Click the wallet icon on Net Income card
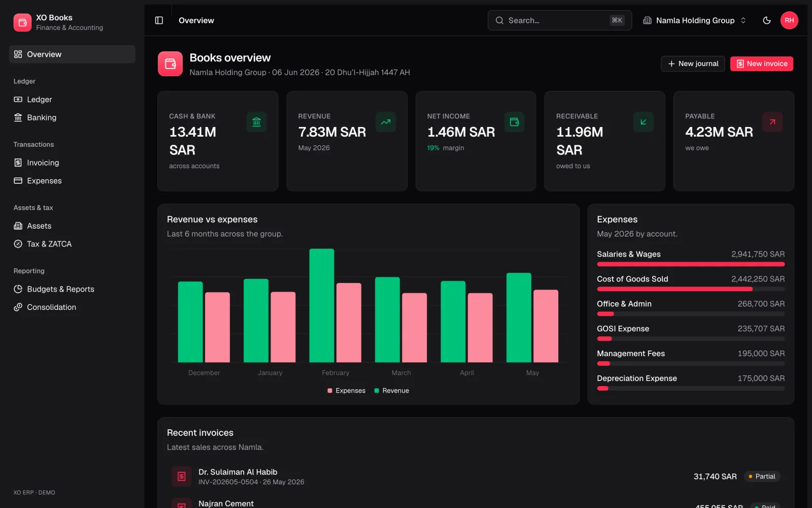Viewport: 812px width, 508px height. click(x=515, y=122)
